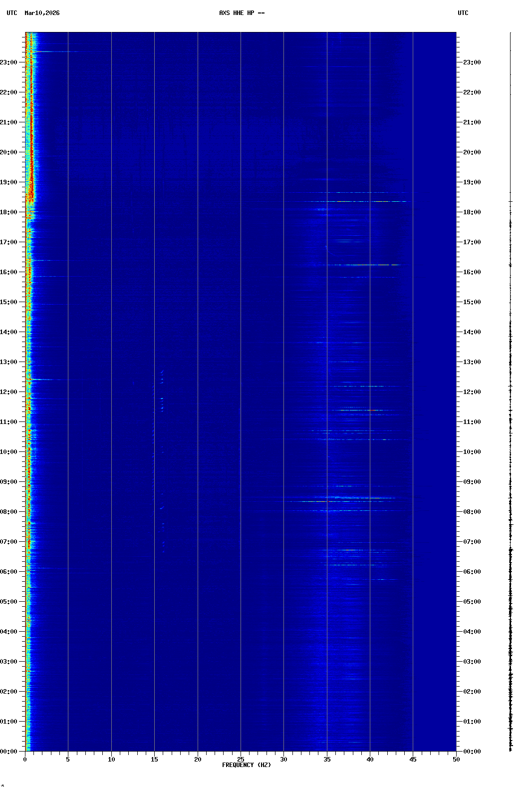Screen dimensions: 532x791
Task: Select the 18:00 marker on right time axis
Action: coord(472,212)
